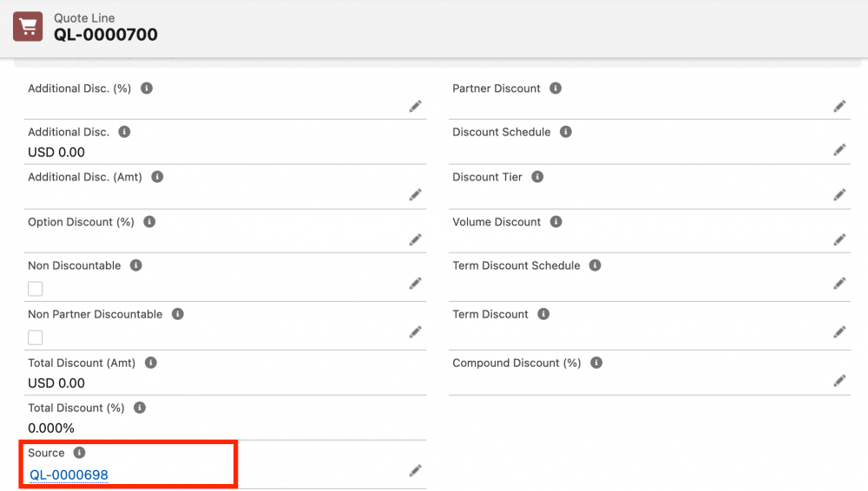Show info tooltip for Additional Disc. field
868x491 pixels.
[124, 132]
